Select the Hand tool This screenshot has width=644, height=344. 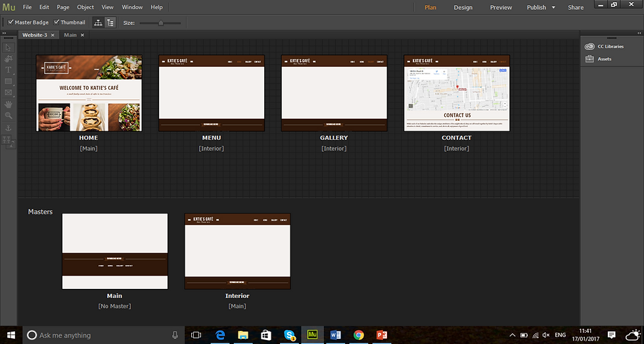coord(8,104)
